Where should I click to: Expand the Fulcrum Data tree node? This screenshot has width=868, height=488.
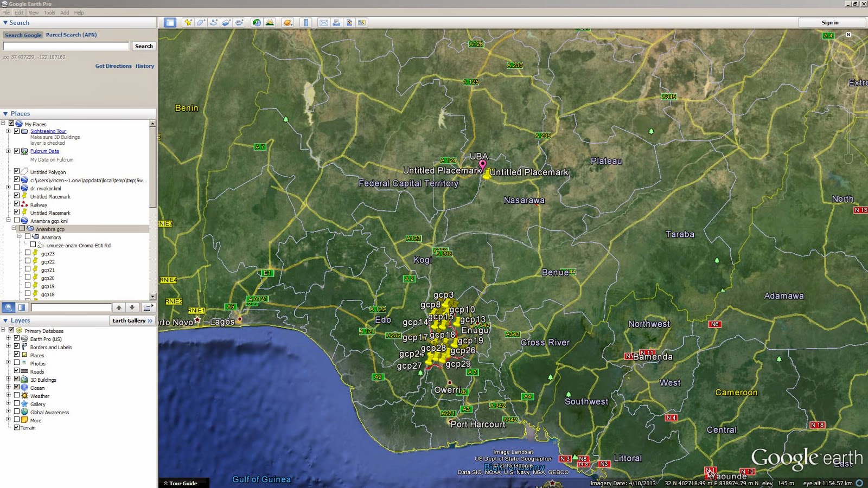(9, 151)
